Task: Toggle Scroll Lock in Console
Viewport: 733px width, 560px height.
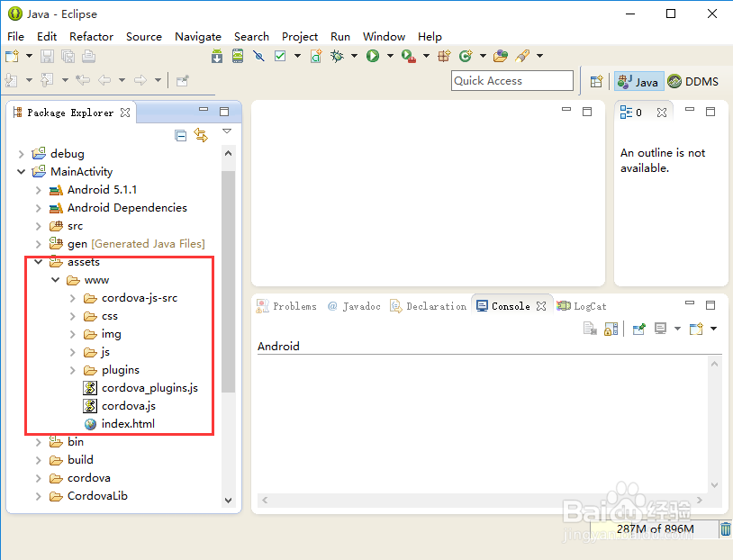Action: (x=611, y=330)
